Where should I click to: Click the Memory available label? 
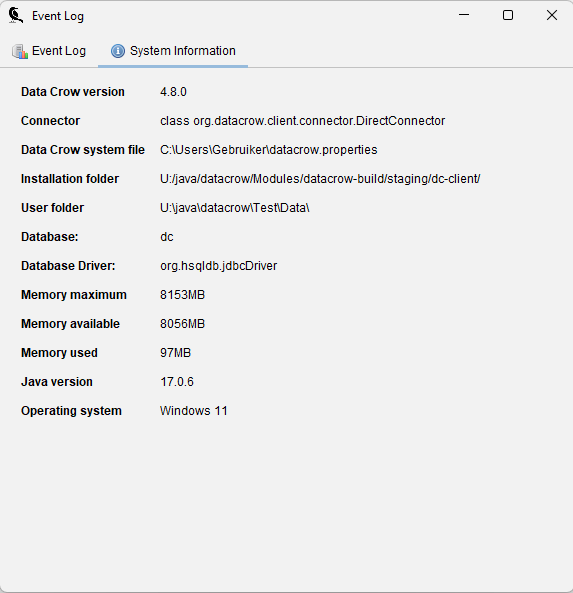(70, 324)
